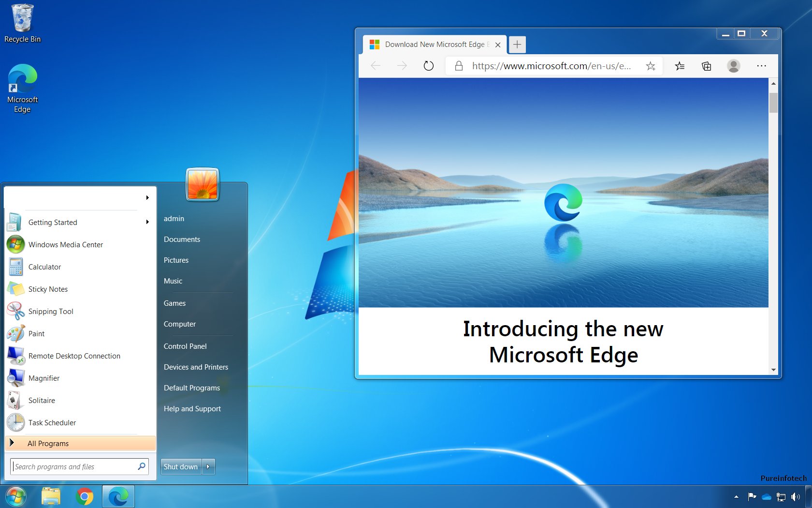
Task: Select the Download New Microsoft Edge tab
Action: click(x=434, y=44)
